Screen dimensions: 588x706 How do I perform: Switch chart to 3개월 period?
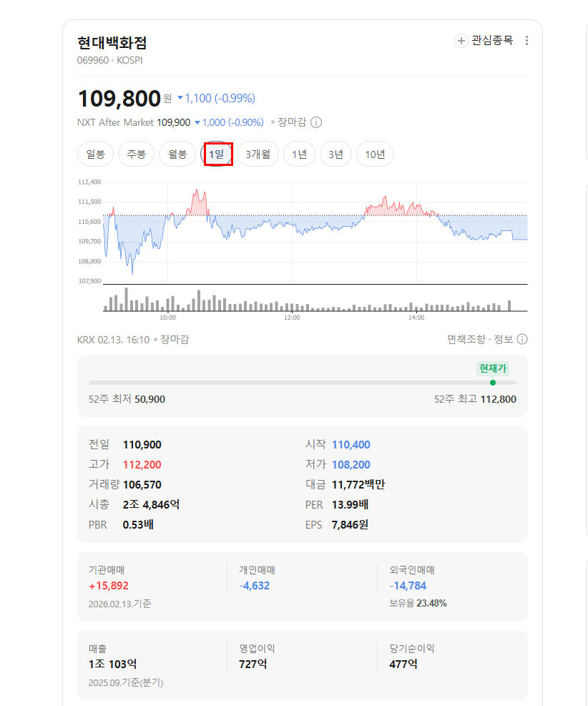tap(258, 154)
